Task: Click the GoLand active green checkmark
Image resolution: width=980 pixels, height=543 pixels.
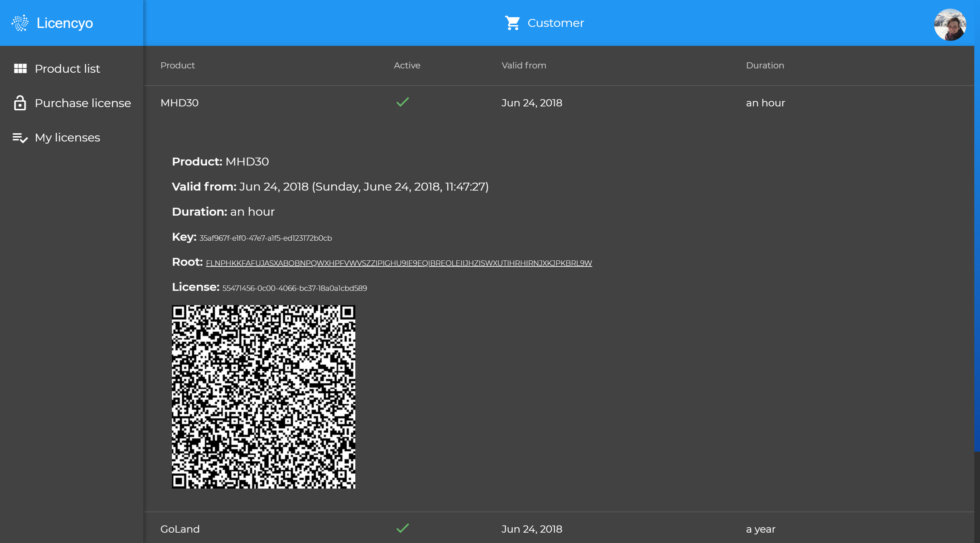Action: tap(403, 528)
